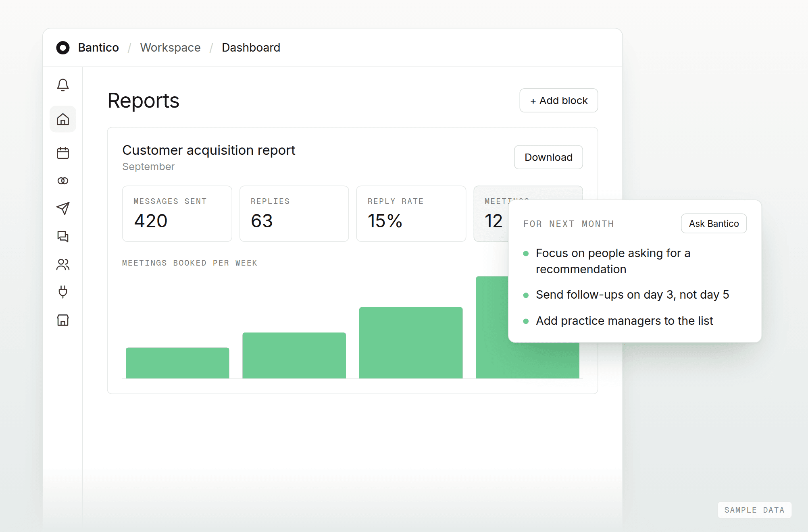Screen dimensions: 808x532
Task: Click the 'Reports' heading
Action: point(143,100)
